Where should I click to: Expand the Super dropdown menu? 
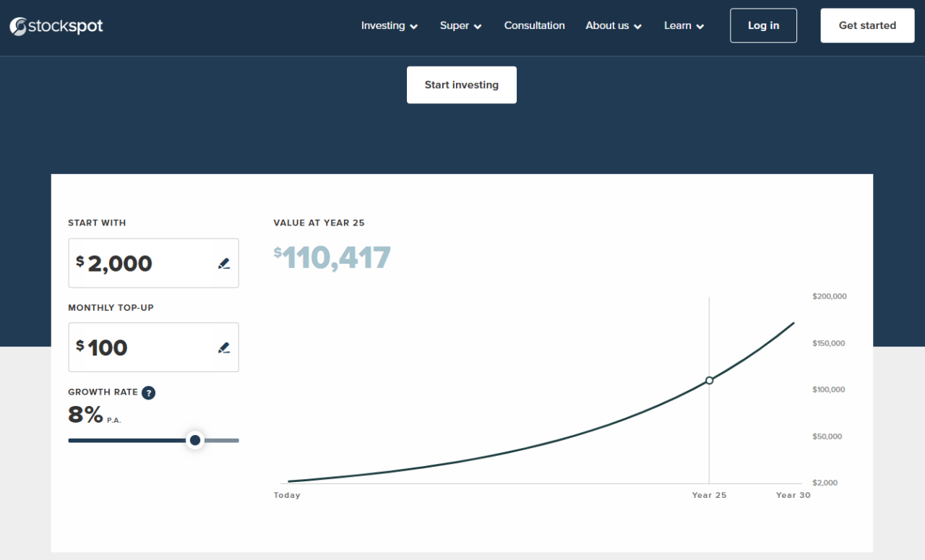coord(460,26)
